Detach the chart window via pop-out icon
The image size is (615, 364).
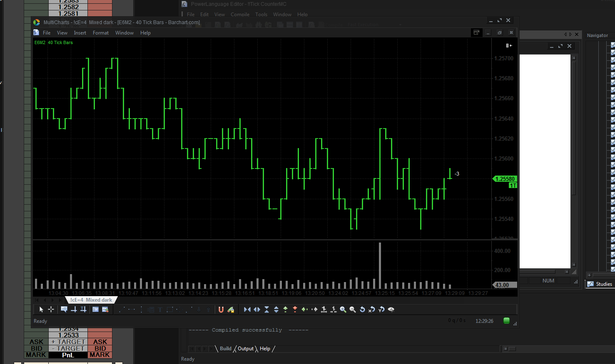tap(476, 32)
